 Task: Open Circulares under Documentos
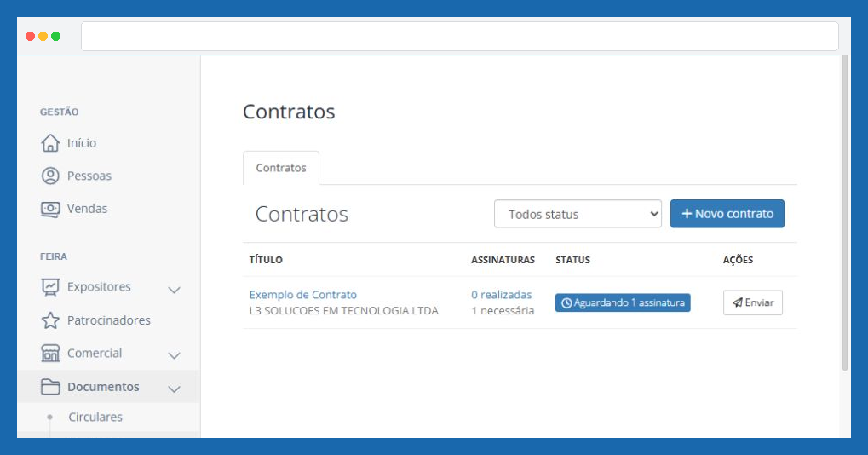click(95, 417)
